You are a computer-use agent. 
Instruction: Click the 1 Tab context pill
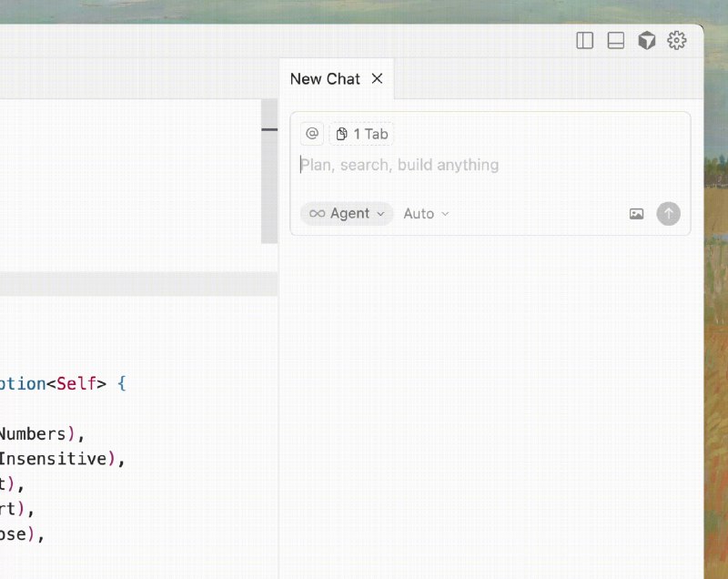360,133
